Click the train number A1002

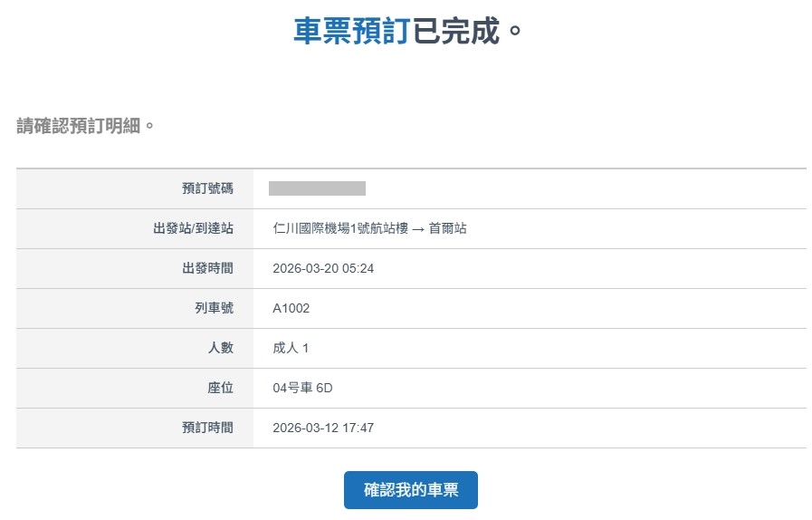click(x=291, y=308)
